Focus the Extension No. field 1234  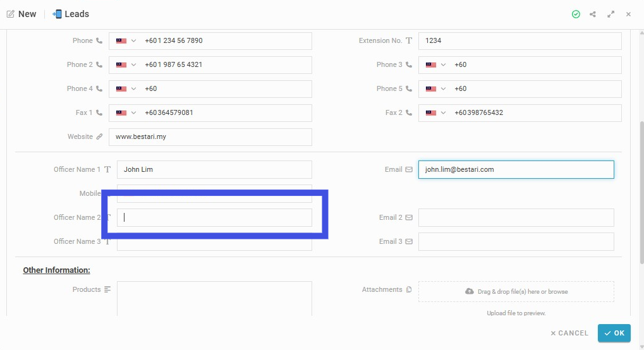pos(520,41)
